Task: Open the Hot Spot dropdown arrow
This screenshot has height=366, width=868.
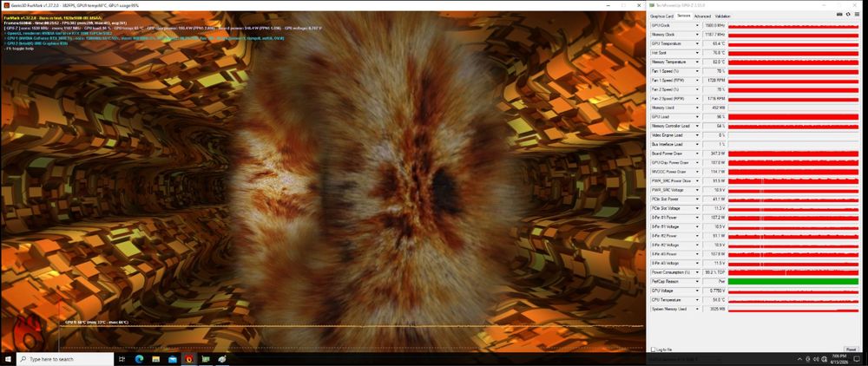Action: (696, 53)
